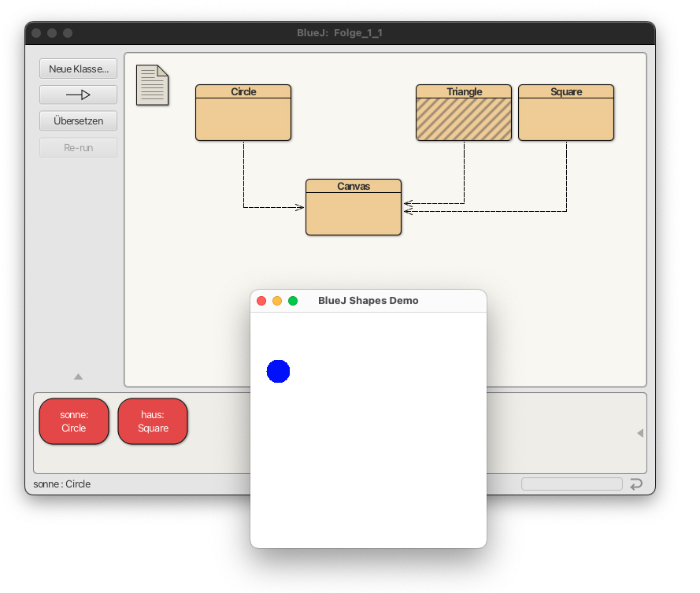Close the BlueJ Shapes Demo window
Image resolution: width=700 pixels, height=593 pixels.
click(x=261, y=301)
